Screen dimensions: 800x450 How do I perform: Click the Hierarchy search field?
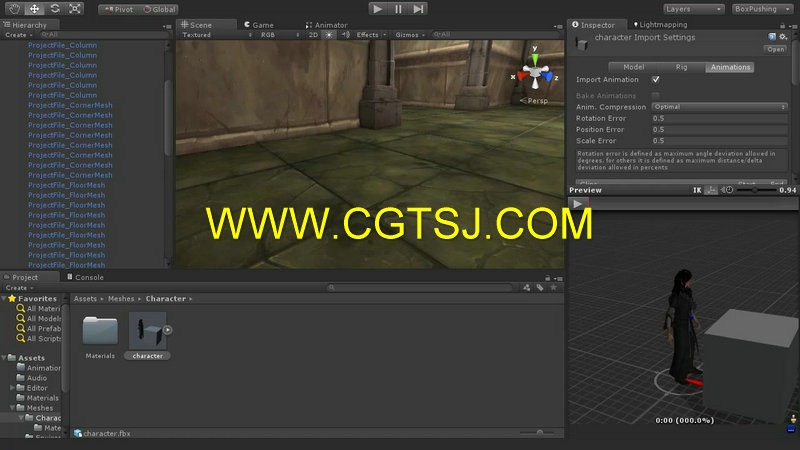(x=102, y=35)
